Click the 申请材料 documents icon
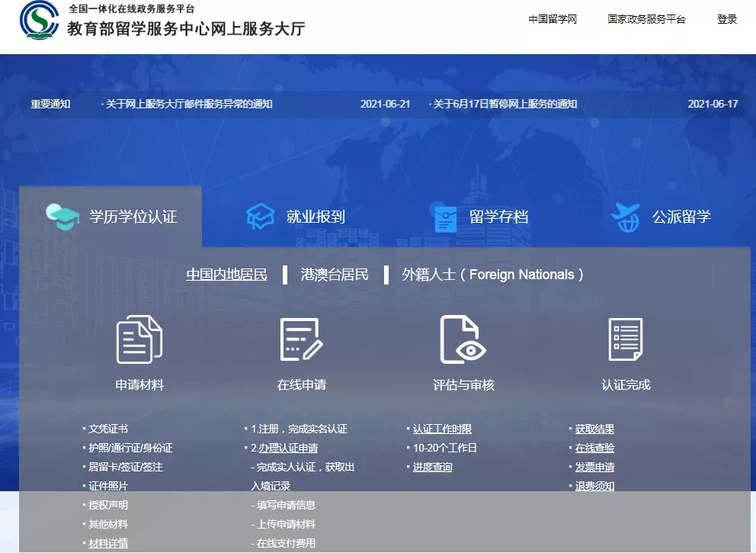Screen dimensions: 756x553 (x=139, y=339)
